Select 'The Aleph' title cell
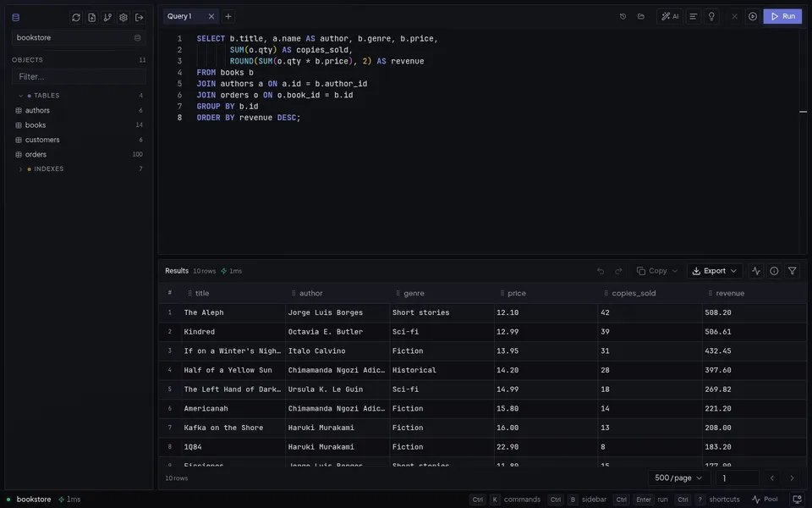Screen dimensions: 812x508 coord(233,312)
